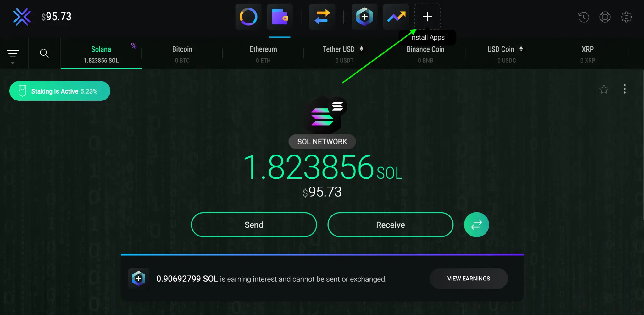Click the SOL NETWORK label
This screenshot has width=644, height=315.
322,142
